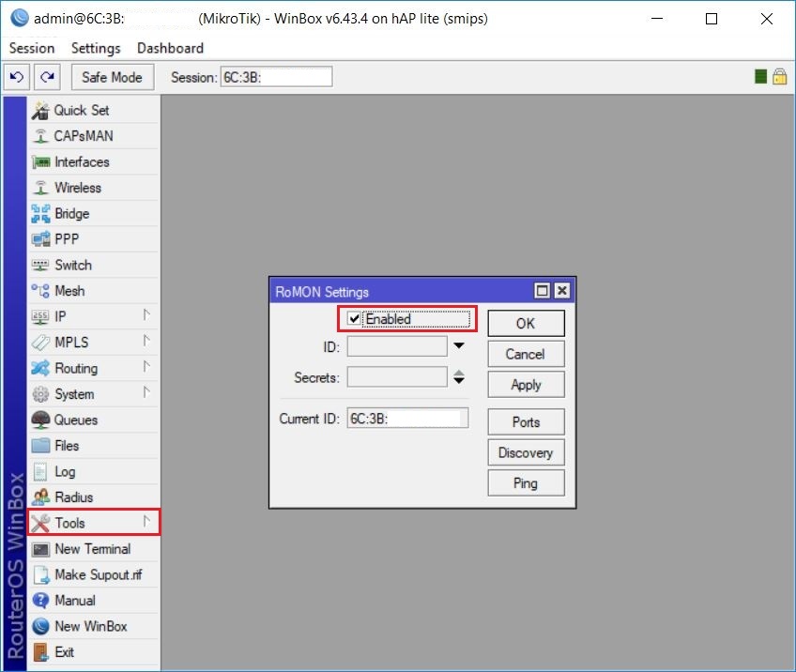The height and width of the screenshot is (672, 796).
Task: Open the Settings menu
Action: pos(96,48)
